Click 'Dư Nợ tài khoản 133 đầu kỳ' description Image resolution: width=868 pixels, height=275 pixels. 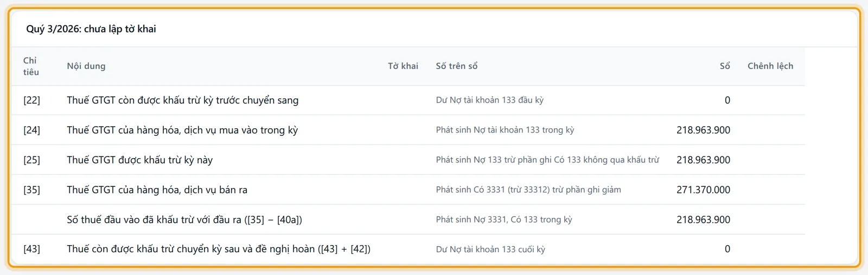click(489, 100)
